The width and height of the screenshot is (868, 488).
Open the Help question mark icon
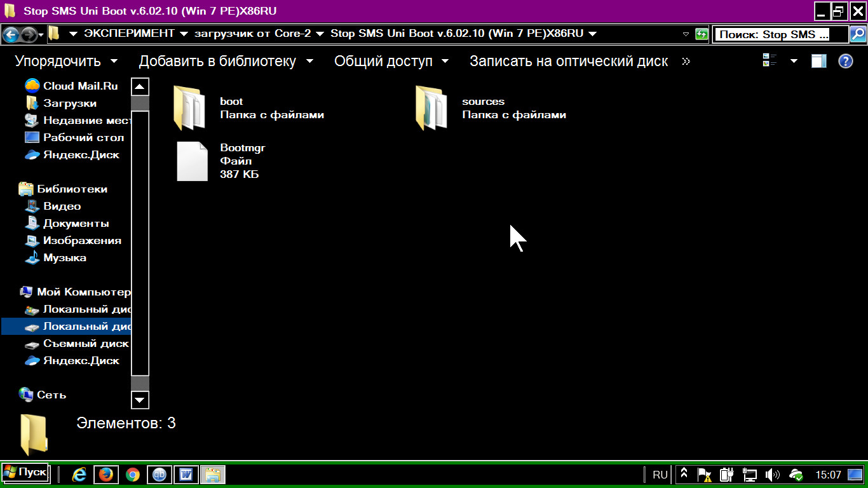[846, 61]
